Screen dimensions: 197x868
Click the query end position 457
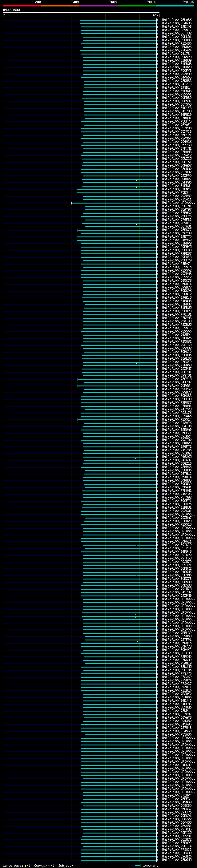155,15
